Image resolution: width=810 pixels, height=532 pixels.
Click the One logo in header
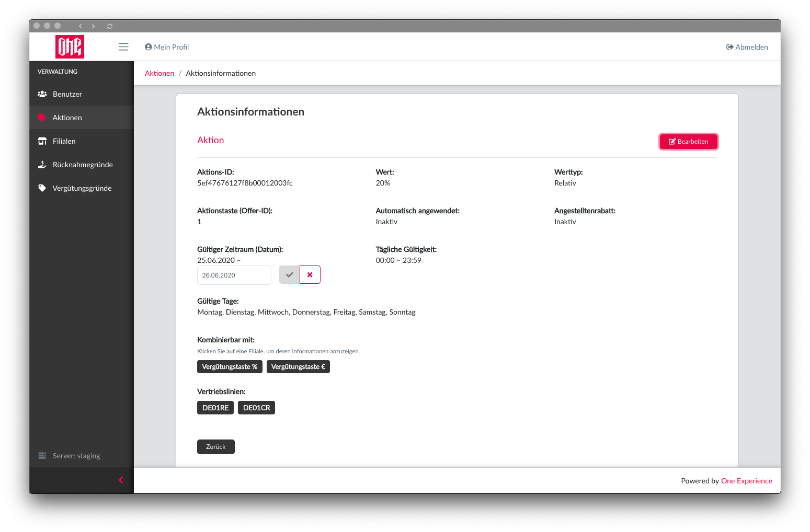[70, 47]
